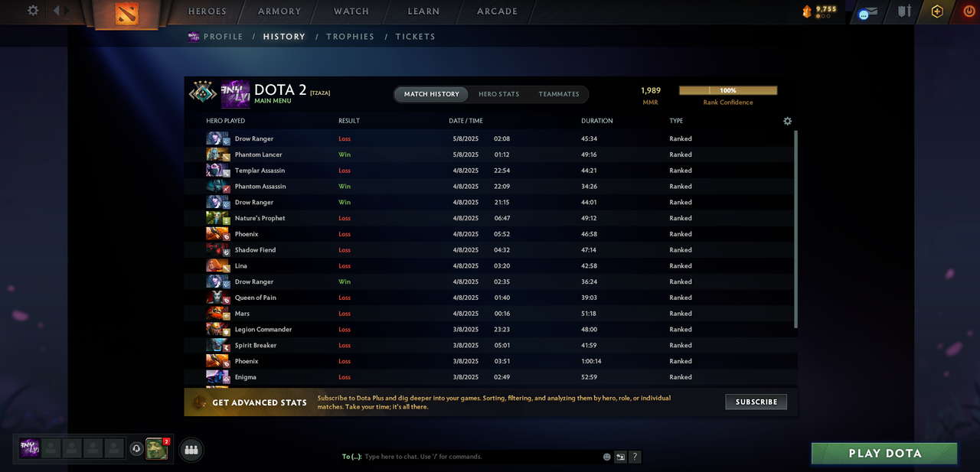Viewport: 980px width, 472px height.
Task: Click the Subscribe button
Action: coord(756,402)
